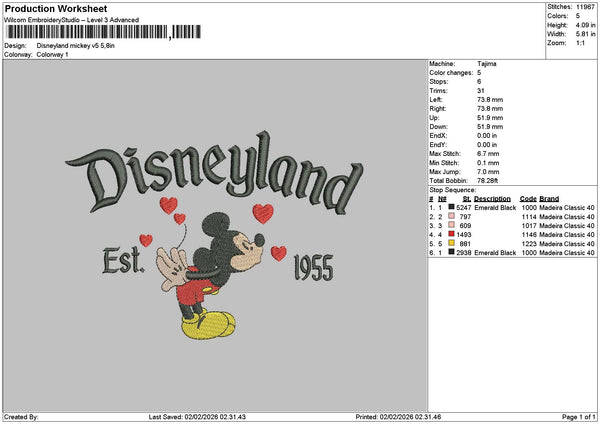Click 'Last Saved: 02/02/2026 02.31.43' footer text
600x424 pixels.
[197, 417]
